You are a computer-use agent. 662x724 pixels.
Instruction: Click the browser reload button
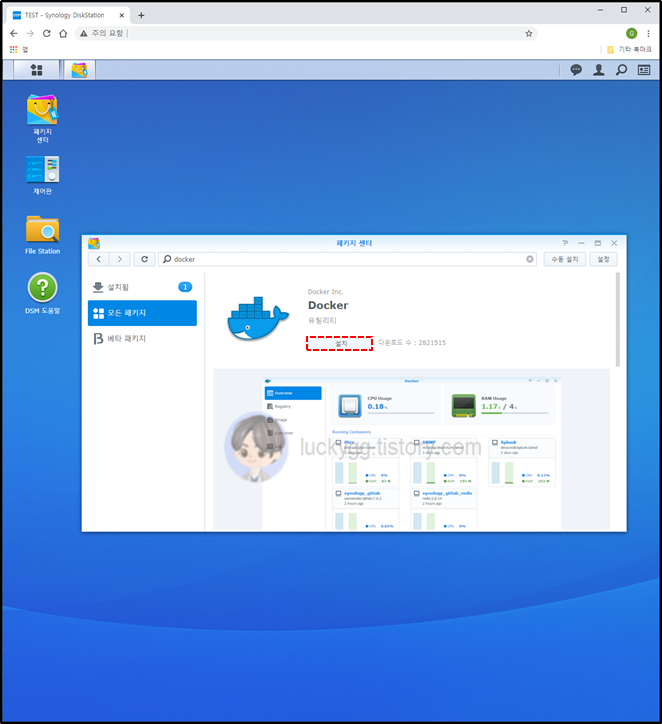coord(47,33)
